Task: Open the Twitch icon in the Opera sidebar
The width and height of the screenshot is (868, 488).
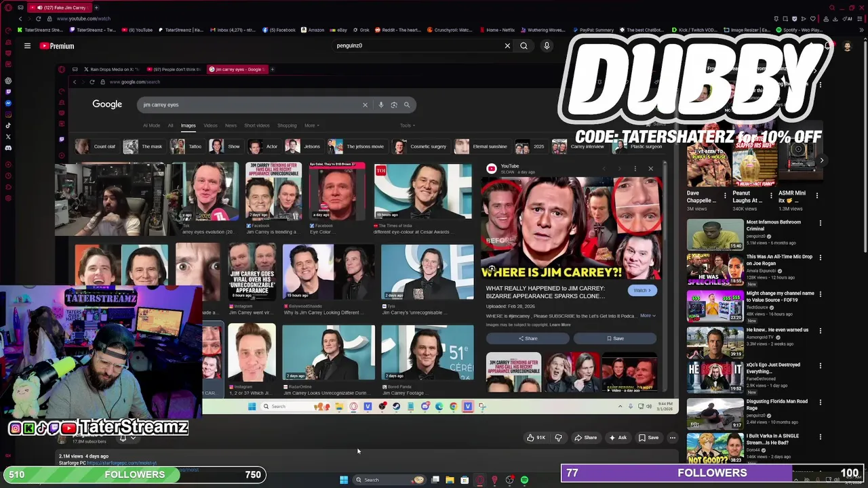Action: (x=8, y=91)
